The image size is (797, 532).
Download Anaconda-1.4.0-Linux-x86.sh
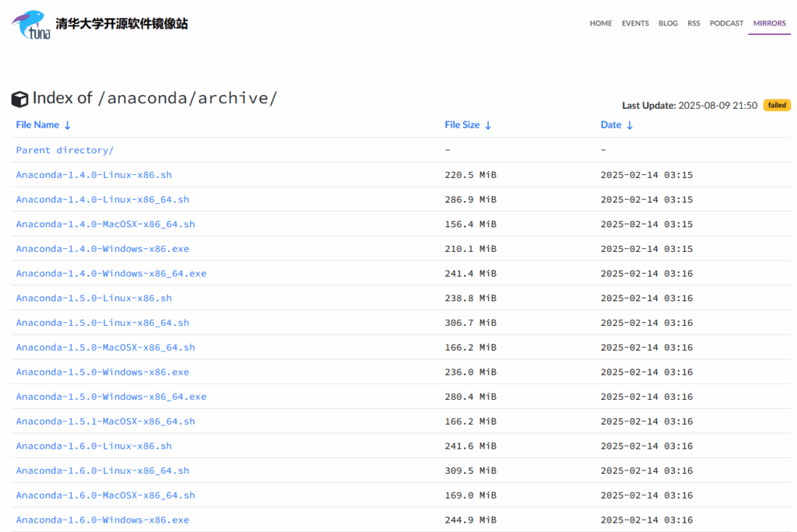click(x=93, y=174)
